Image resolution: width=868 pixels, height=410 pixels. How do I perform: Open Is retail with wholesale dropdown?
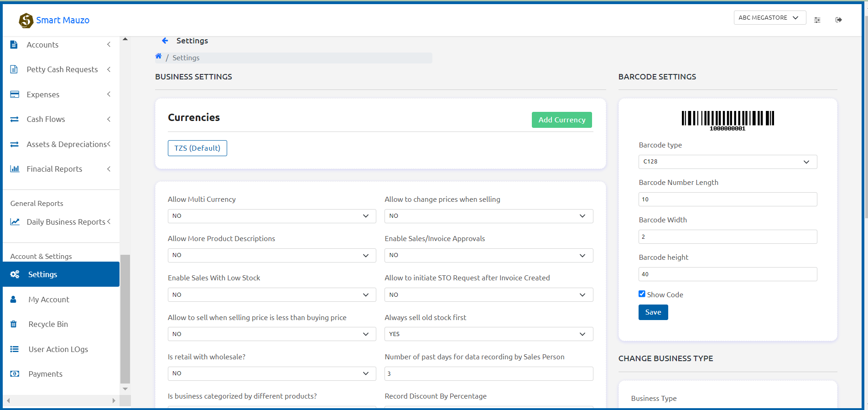click(272, 373)
